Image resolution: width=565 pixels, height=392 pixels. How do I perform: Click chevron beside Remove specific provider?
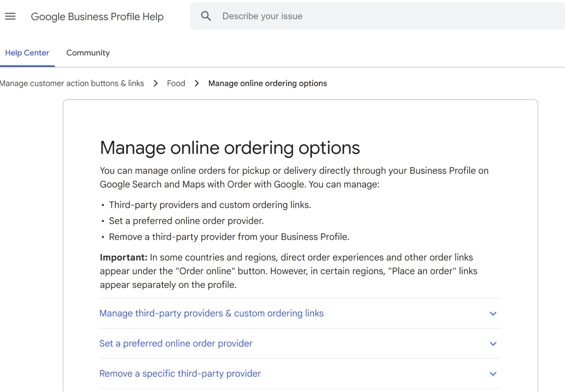pos(493,374)
